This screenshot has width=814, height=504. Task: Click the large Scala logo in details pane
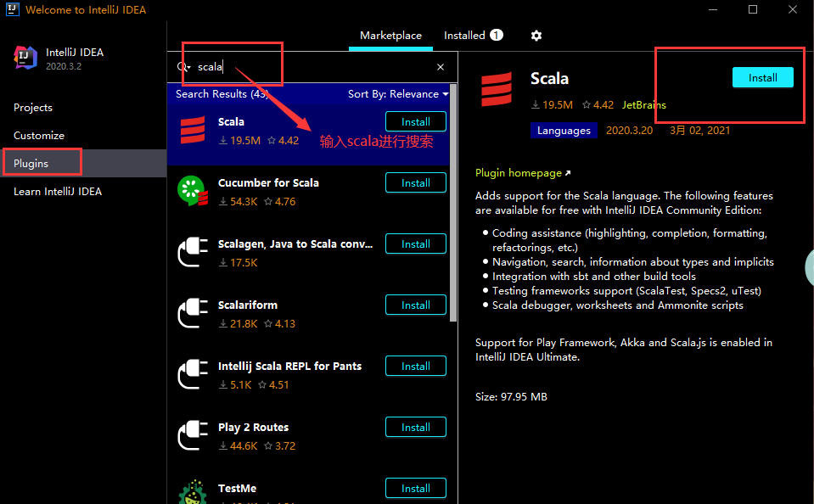(x=497, y=89)
